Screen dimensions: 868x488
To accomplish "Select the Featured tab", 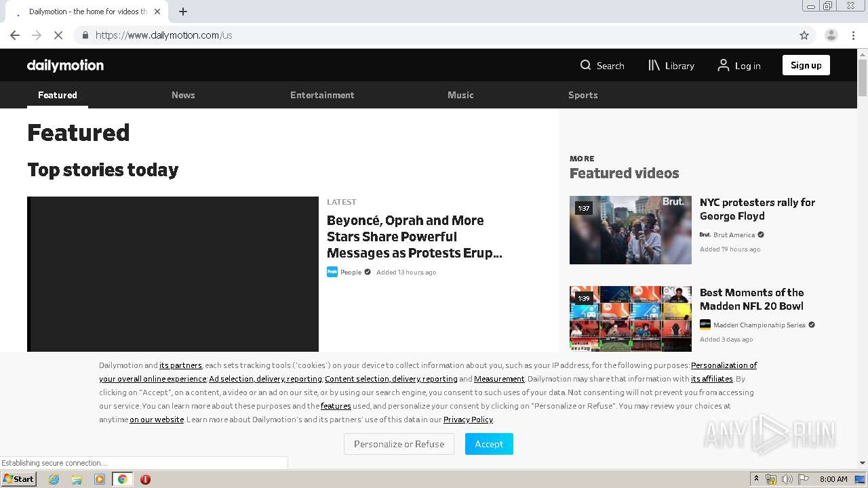I will [x=58, y=95].
